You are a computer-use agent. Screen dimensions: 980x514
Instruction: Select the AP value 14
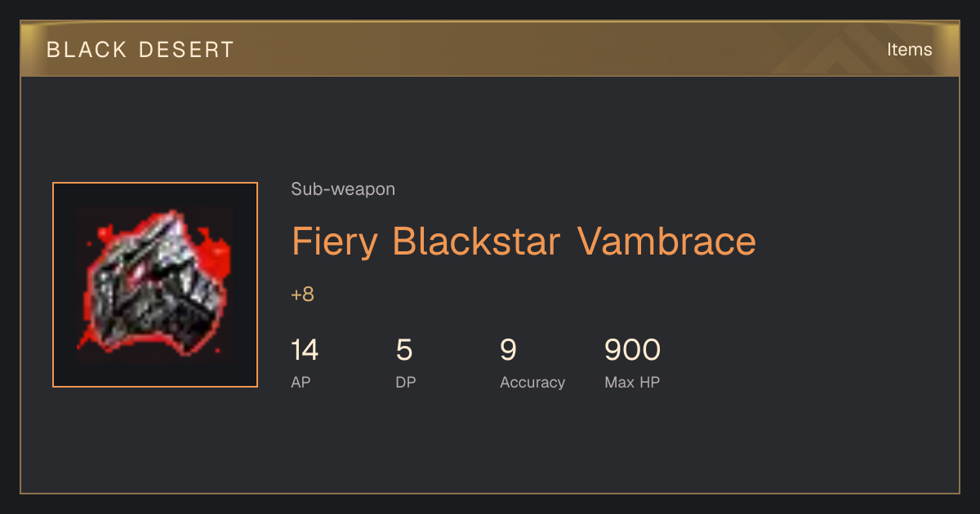(305, 350)
